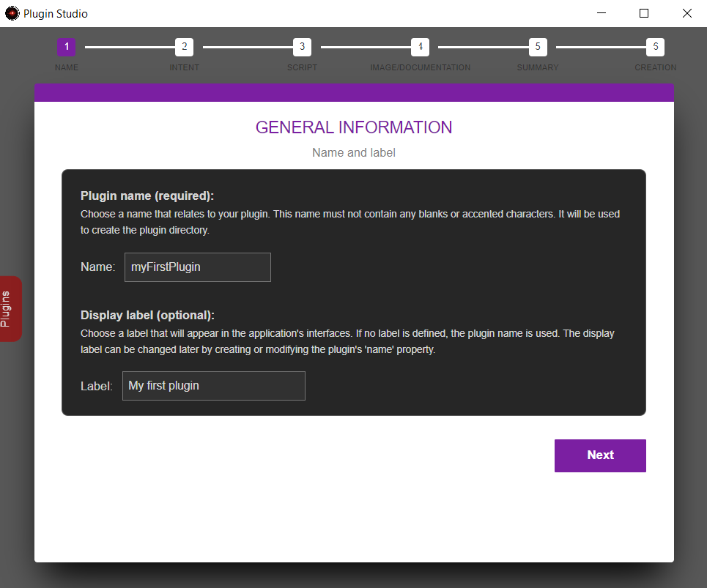Viewport: 707px width, 588px height.
Task: Click the Label input field
Action: click(x=214, y=386)
